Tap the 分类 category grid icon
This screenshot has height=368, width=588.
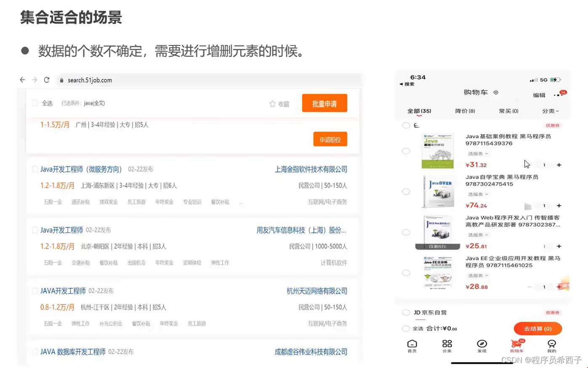pyautogui.click(x=447, y=344)
